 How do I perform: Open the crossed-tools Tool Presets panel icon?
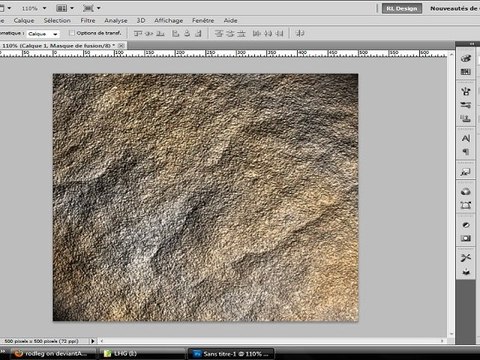click(x=466, y=258)
